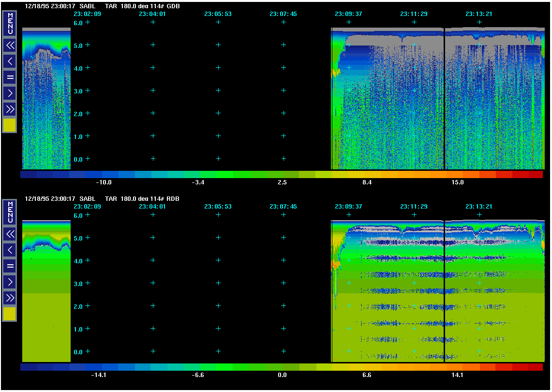The width and height of the screenshot is (552, 392).
Task: Click the single-right arrow in the bottom panel
Action: 10,282
